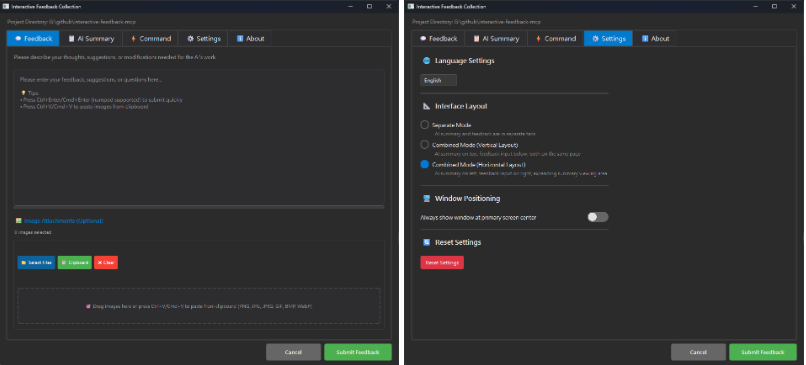Click the left window's title bar app icon
Viewport: 806px width, 365px height.
pos(6,7)
